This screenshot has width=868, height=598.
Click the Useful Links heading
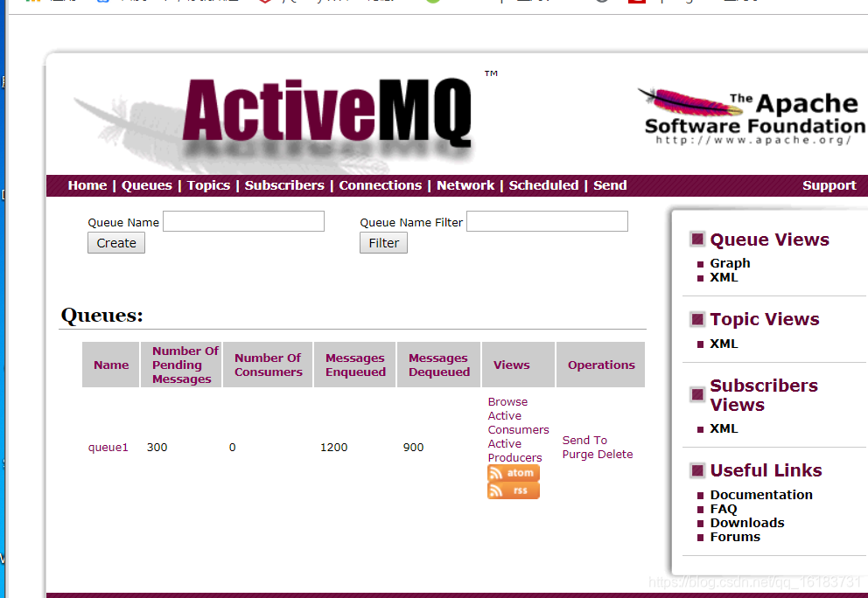click(x=766, y=470)
